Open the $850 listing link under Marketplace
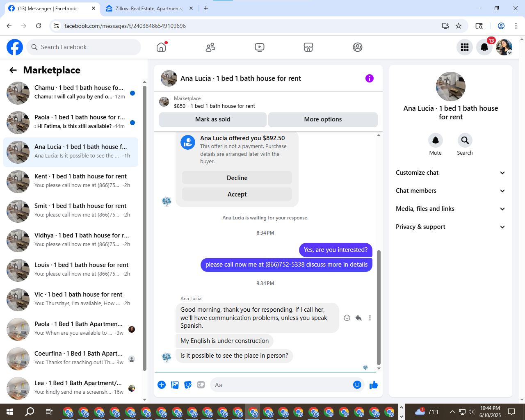This screenshot has height=420, width=525. point(215,106)
